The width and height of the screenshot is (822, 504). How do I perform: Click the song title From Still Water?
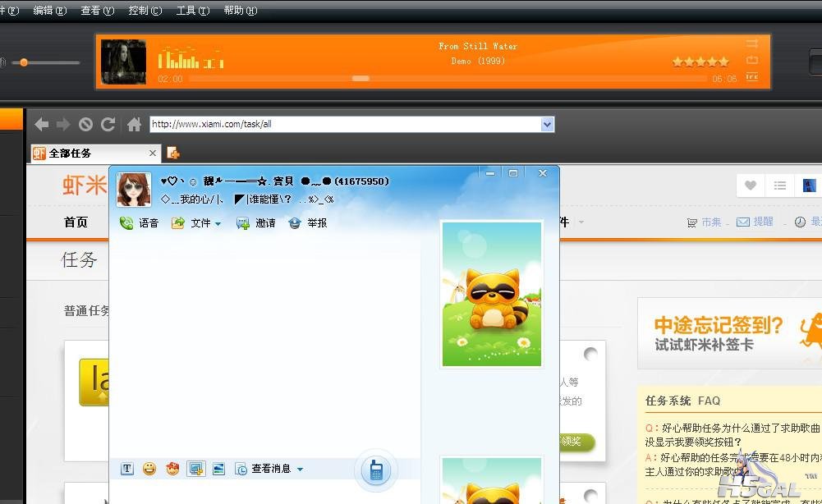[x=478, y=47]
